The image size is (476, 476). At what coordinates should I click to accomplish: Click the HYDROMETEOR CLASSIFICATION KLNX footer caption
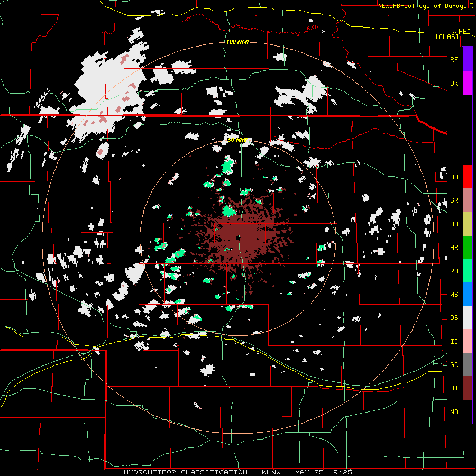(238, 472)
